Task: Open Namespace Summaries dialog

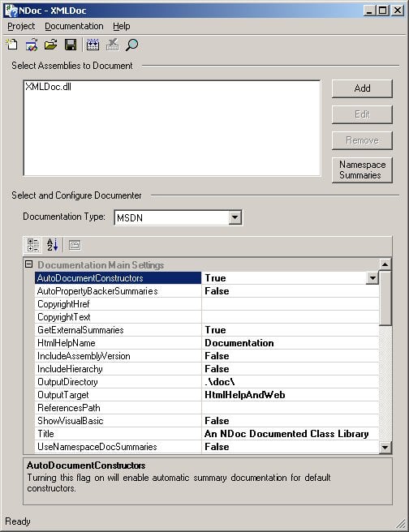Action: point(362,170)
